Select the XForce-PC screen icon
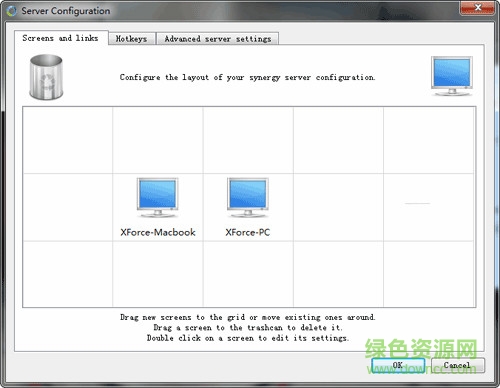 pyautogui.click(x=248, y=198)
